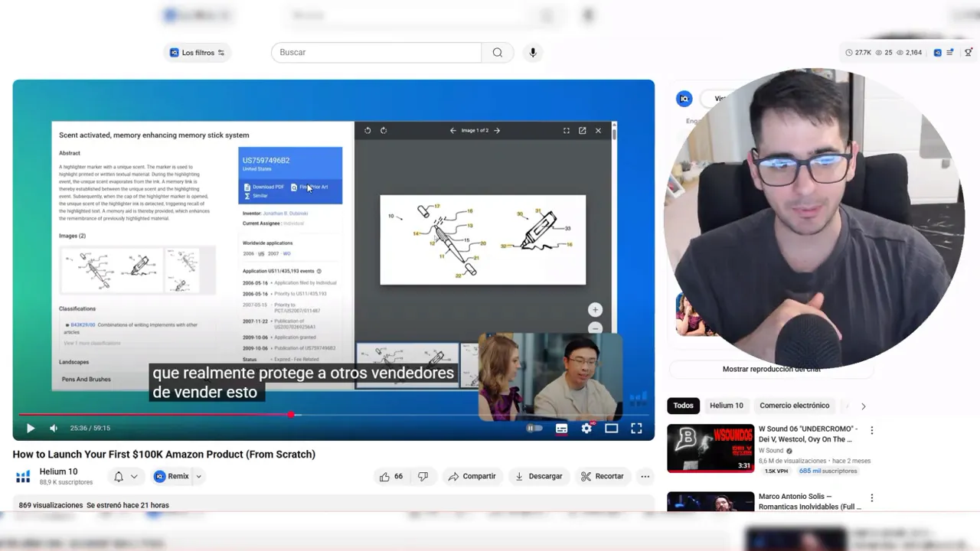The height and width of the screenshot is (551, 980).
Task: Open the Helium 10 channel name link
Action: pyautogui.click(x=58, y=471)
